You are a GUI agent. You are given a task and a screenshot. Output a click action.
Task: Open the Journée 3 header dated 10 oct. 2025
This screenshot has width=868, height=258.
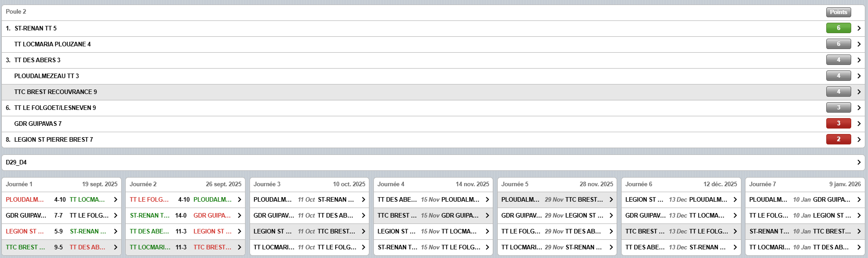(x=309, y=184)
